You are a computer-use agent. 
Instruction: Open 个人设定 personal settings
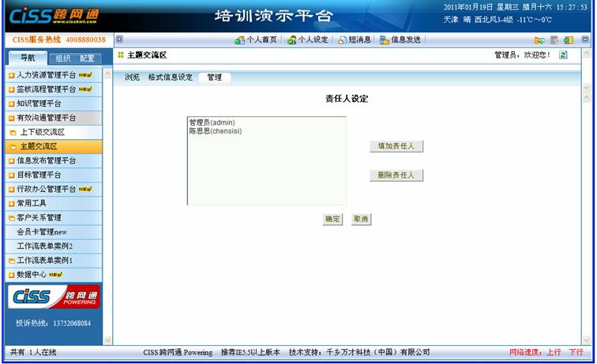point(308,39)
